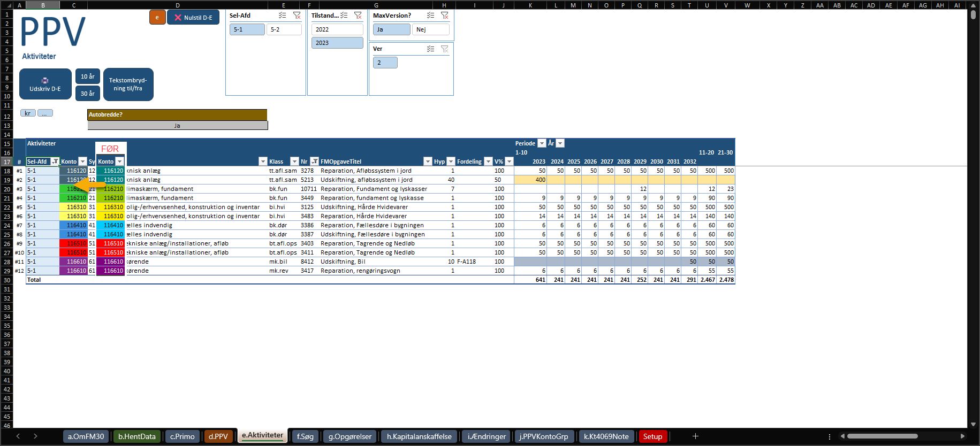Enable multi-select on MaxVersion slicer
The height and width of the screenshot is (446, 980).
(x=430, y=16)
